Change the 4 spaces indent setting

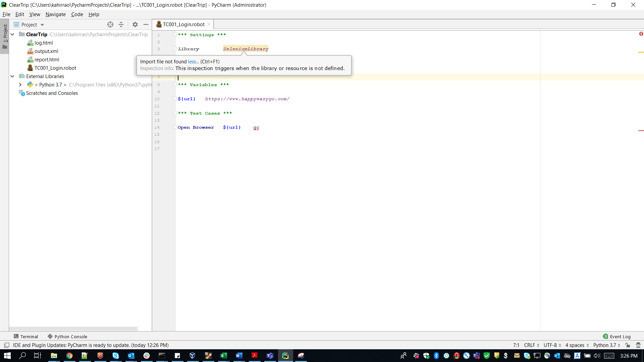577,345
